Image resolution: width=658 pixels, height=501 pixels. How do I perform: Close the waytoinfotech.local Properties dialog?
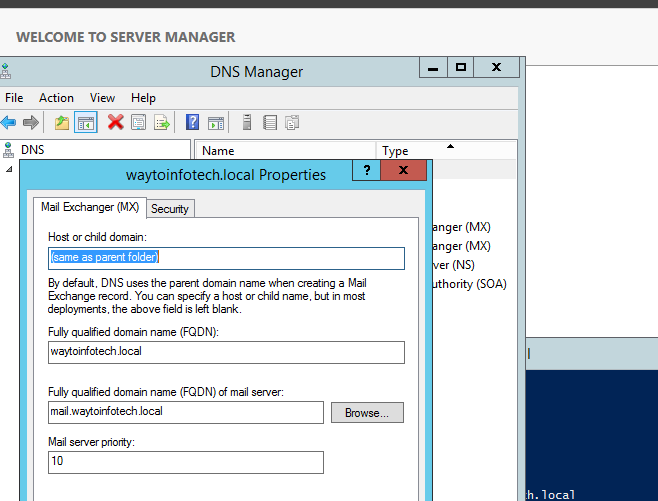click(x=403, y=170)
